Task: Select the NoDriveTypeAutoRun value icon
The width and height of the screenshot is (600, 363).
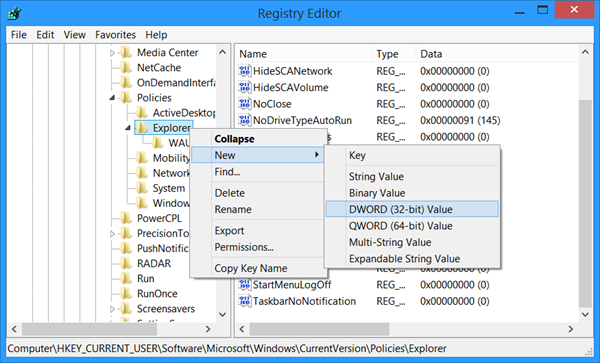Action: point(245,120)
